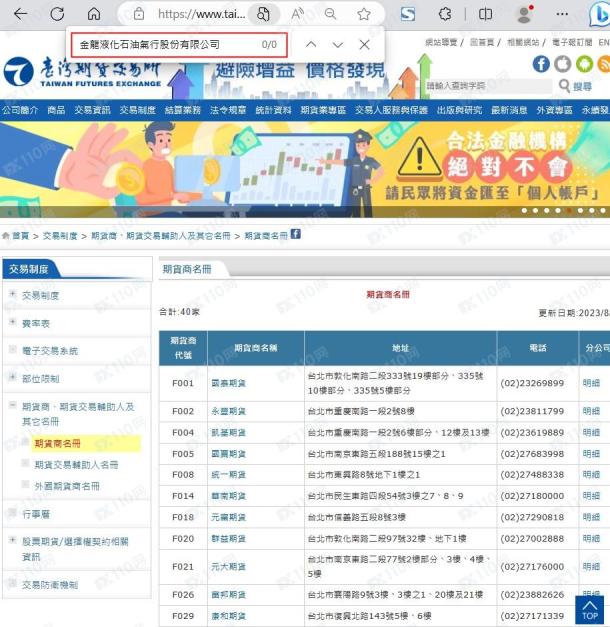Image resolution: width=610 pixels, height=627 pixels.
Task: Open the orange RSS feed icon
Action: (x=604, y=64)
